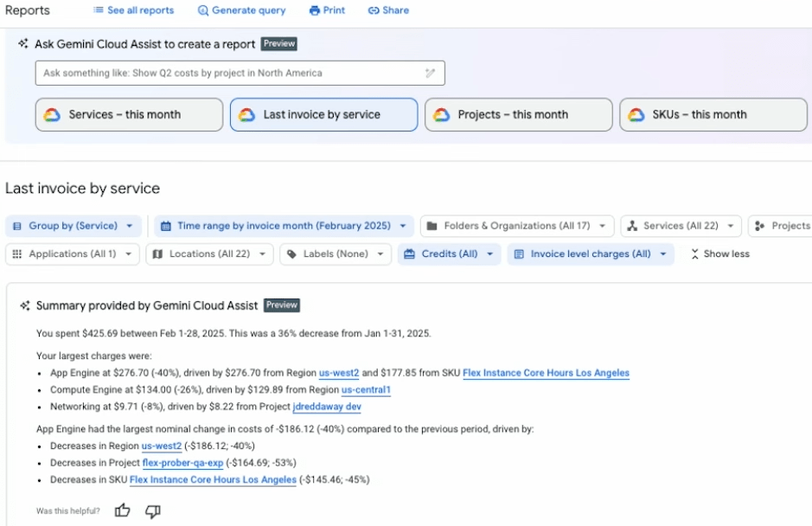812x526 pixels.
Task: Select the Last invoice by service preset
Action: [323, 114]
